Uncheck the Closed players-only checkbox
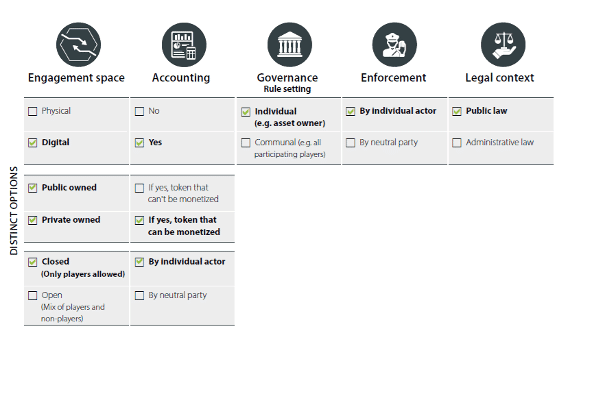Screen dimensions: 606x406 point(32,262)
